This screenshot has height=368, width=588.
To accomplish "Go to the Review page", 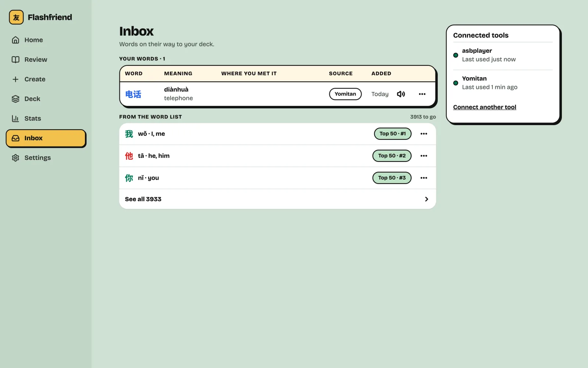I will [46, 60].
